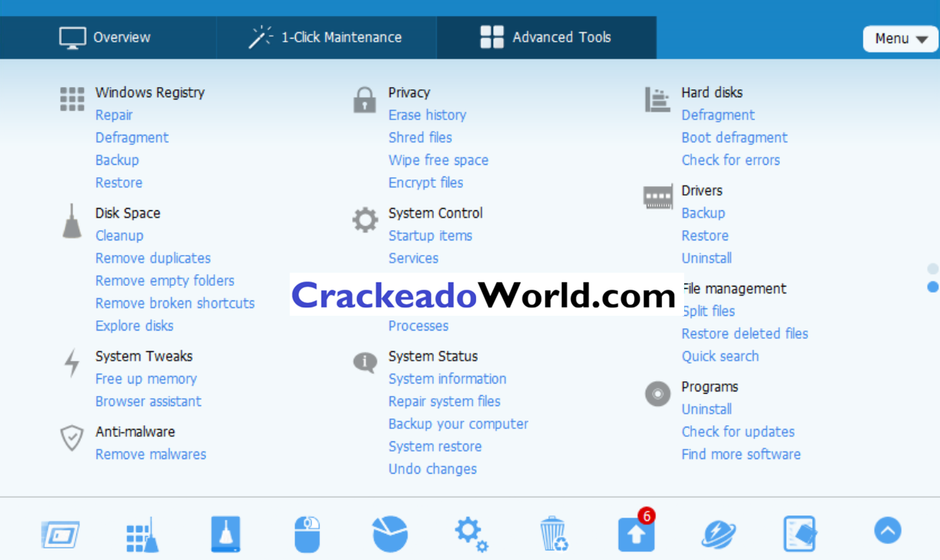Screen dimensions: 940x560
Task: Open the Anti-malware shield icon
Action: 71,438
